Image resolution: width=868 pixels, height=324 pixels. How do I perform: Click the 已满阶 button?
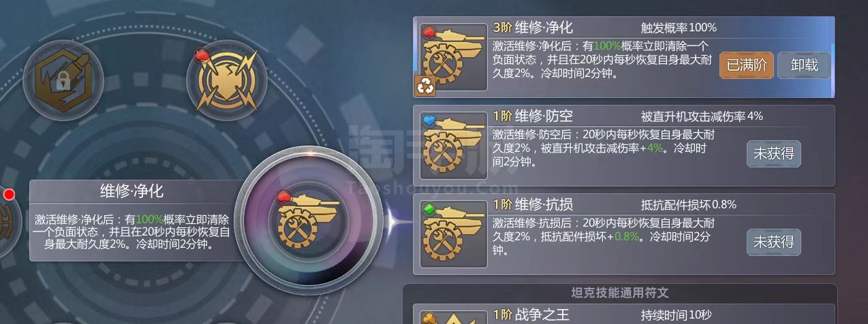point(746,65)
